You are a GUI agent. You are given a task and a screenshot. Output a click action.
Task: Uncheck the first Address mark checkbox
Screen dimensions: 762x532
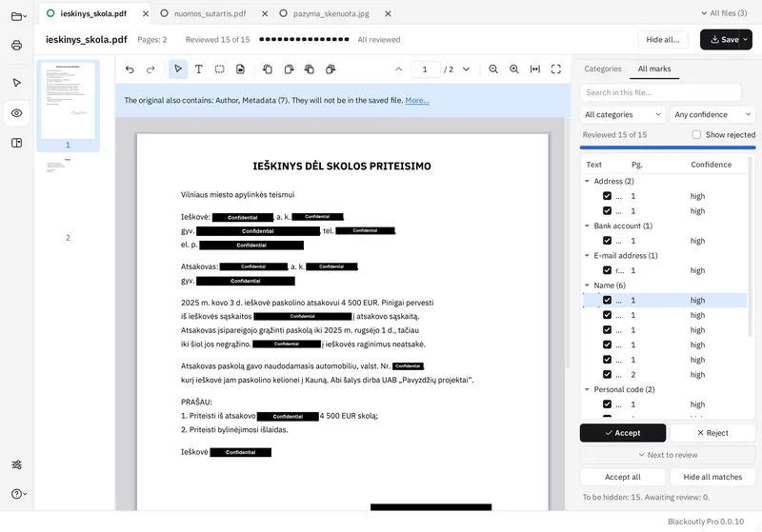[x=607, y=196]
